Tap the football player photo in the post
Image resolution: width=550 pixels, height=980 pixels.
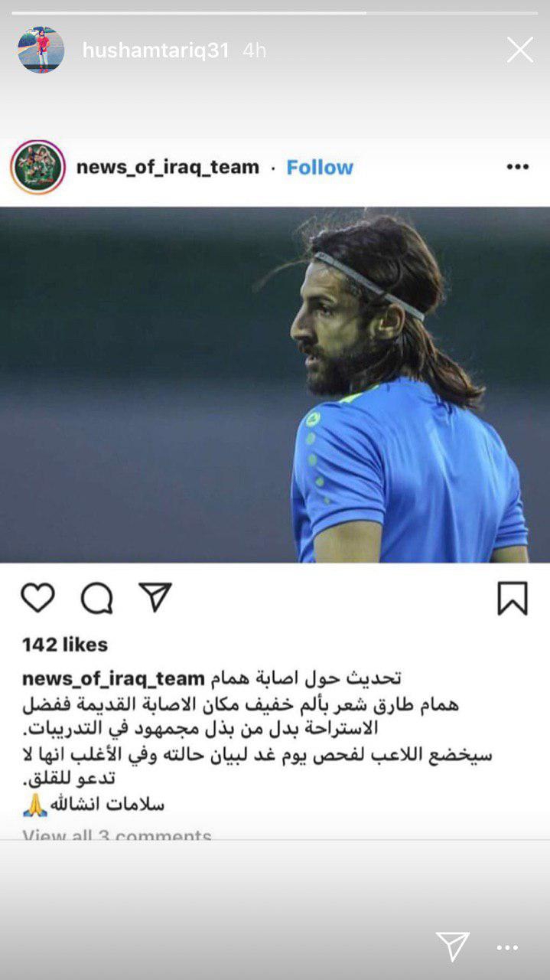click(275, 385)
